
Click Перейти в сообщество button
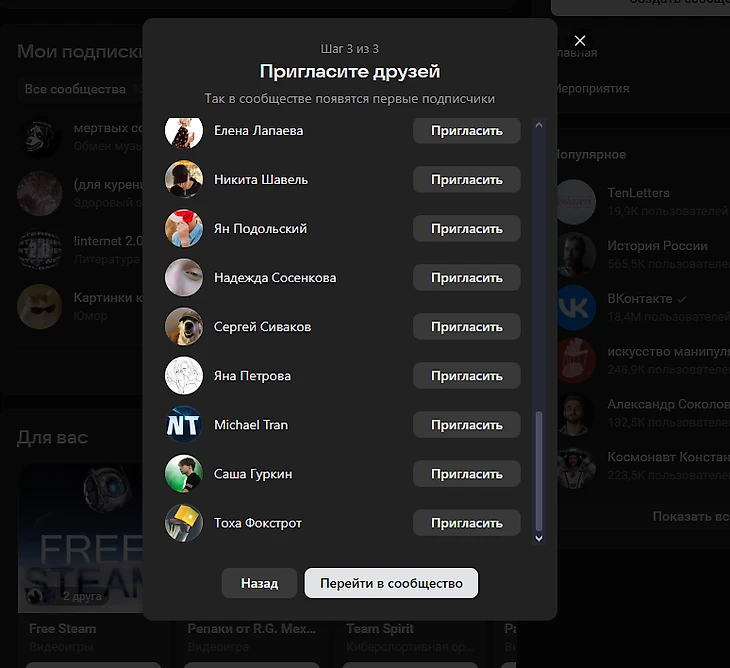tap(391, 583)
